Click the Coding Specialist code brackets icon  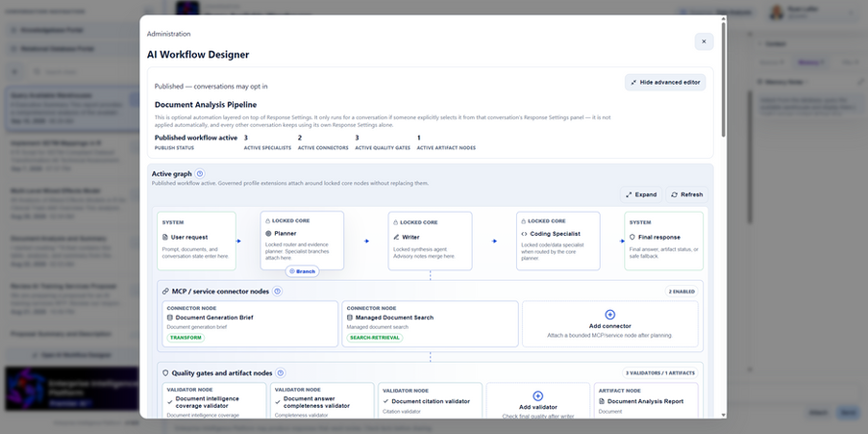click(524, 233)
